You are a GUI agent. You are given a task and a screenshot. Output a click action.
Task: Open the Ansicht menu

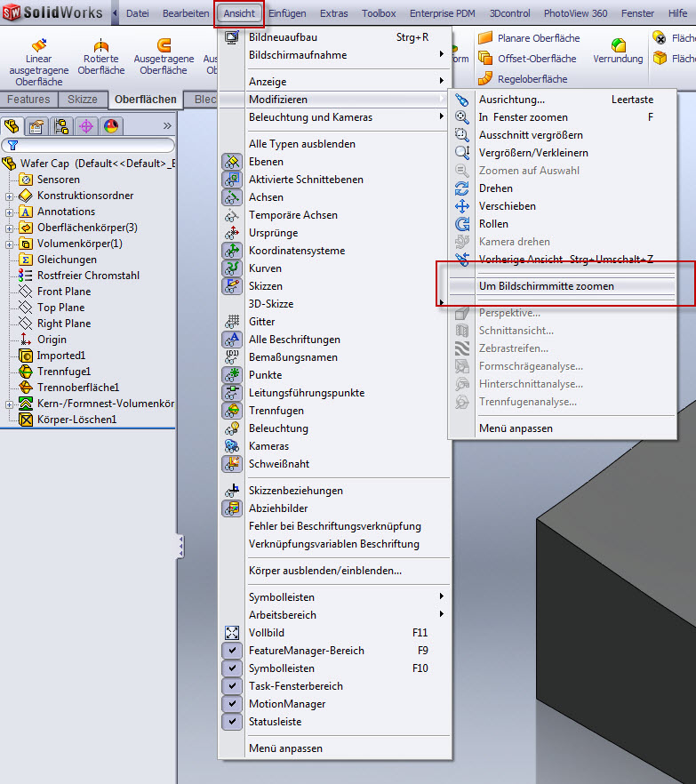pyautogui.click(x=239, y=13)
